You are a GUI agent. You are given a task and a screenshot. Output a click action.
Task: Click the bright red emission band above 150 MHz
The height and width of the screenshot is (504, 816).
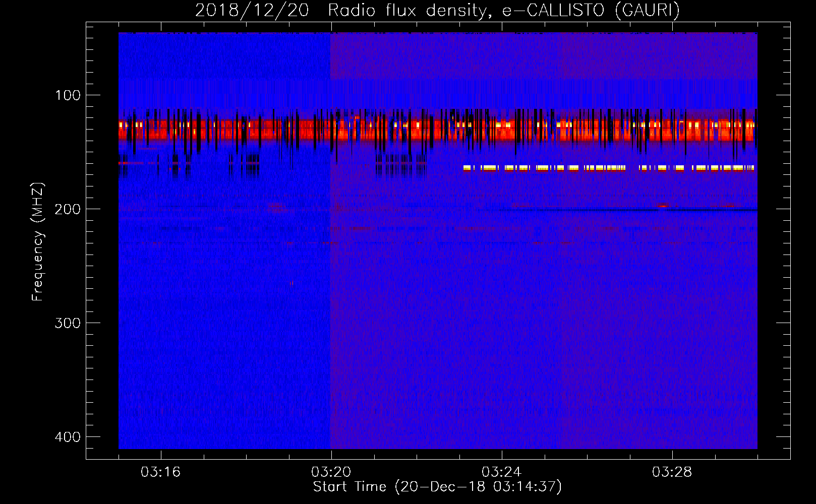click(438, 130)
